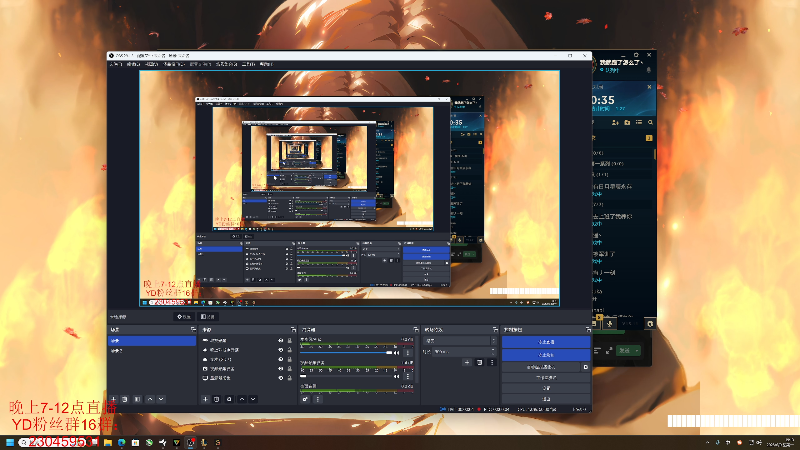Open Settings button in Controls panel

546,388
